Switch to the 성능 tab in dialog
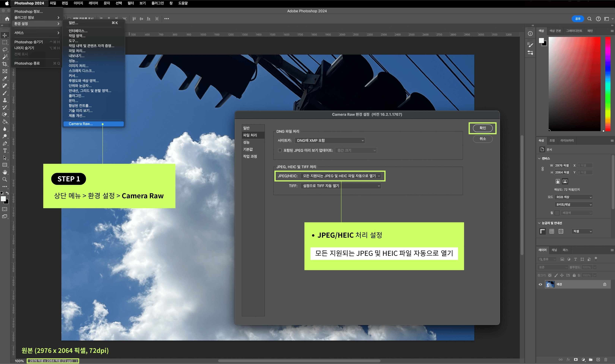This screenshot has height=364, width=615. (246, 142)
